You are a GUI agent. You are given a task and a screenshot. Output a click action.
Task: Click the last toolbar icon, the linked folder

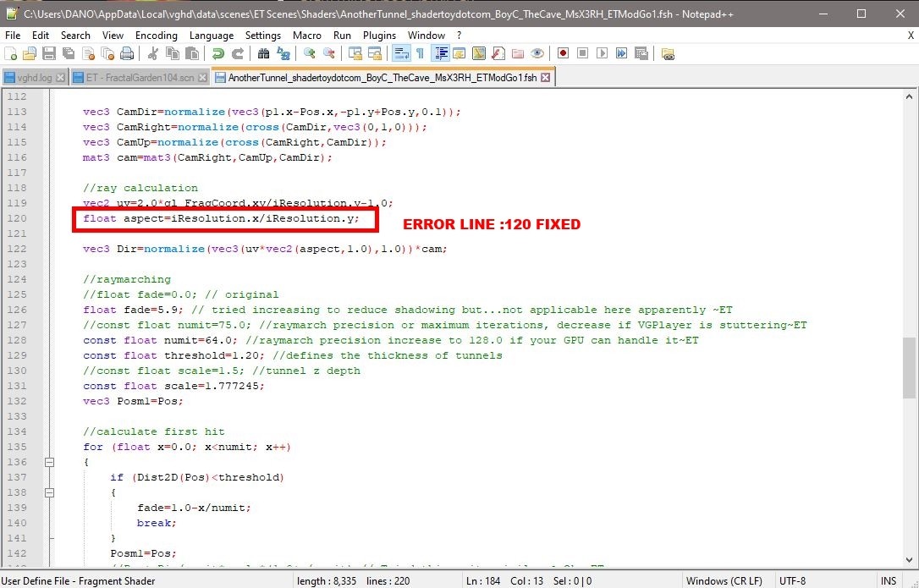[x=668, y=54]
